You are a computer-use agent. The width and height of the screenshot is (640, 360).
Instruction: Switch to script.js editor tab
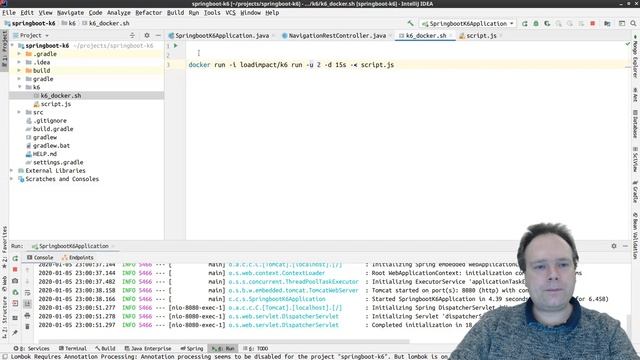click(x=481, y=36)
